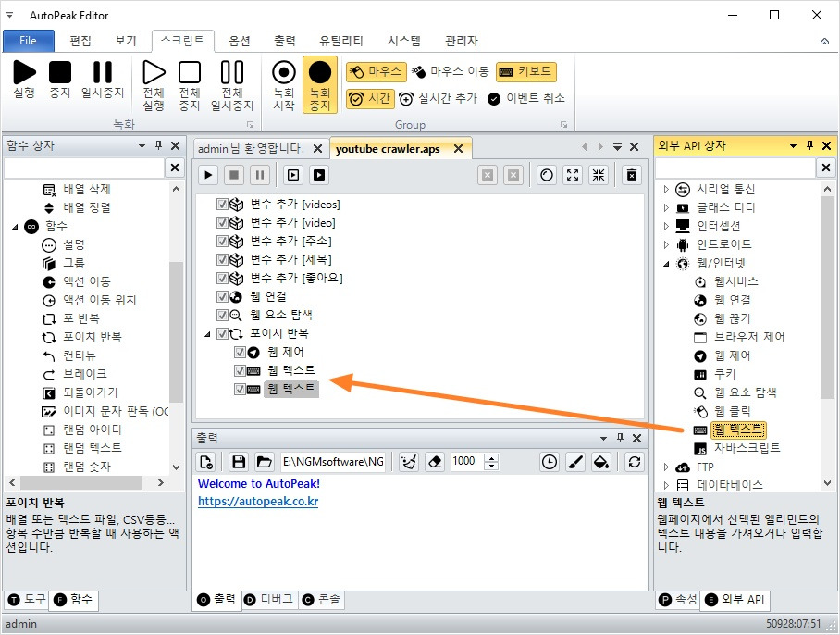Click the save disk icon in 출력 toolbar
The height and width of the screenshot is (635, 840).
tap(239, 461)
